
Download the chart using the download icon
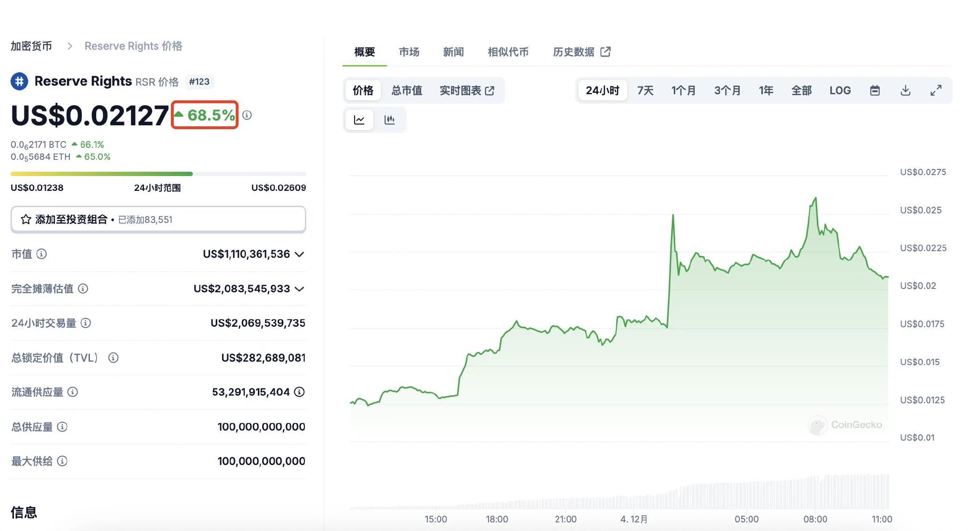pyautogui.click(x=905, y=90)
